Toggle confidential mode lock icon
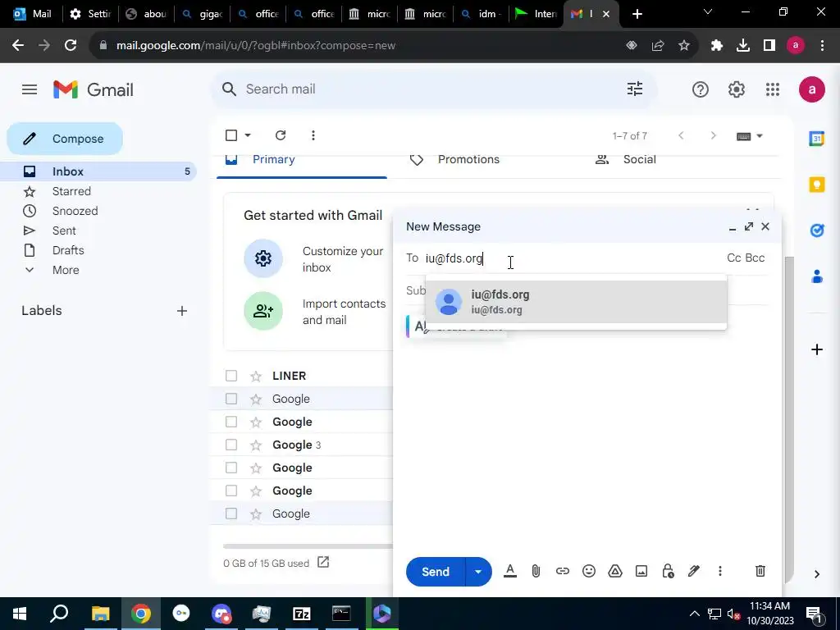The height and width of the screenshot is (630, 840). [668, 571]
